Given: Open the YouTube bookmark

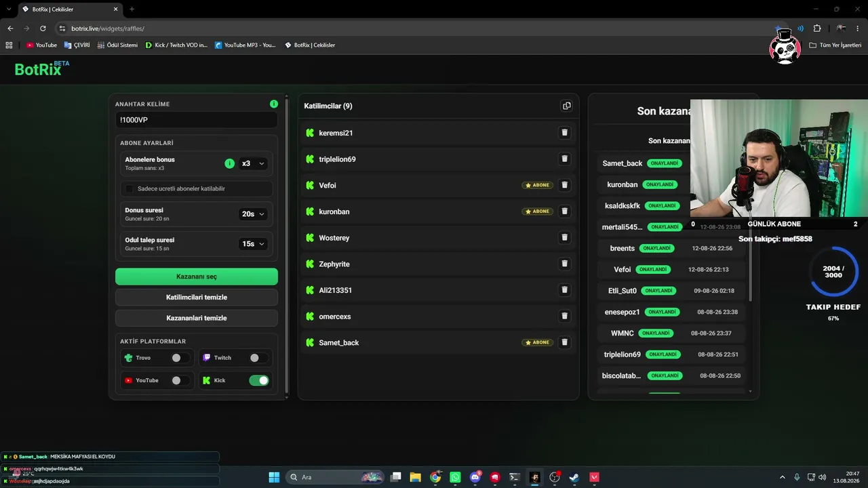Looking at the screenshot, I should pyautogui.click(x=41, y=45).
